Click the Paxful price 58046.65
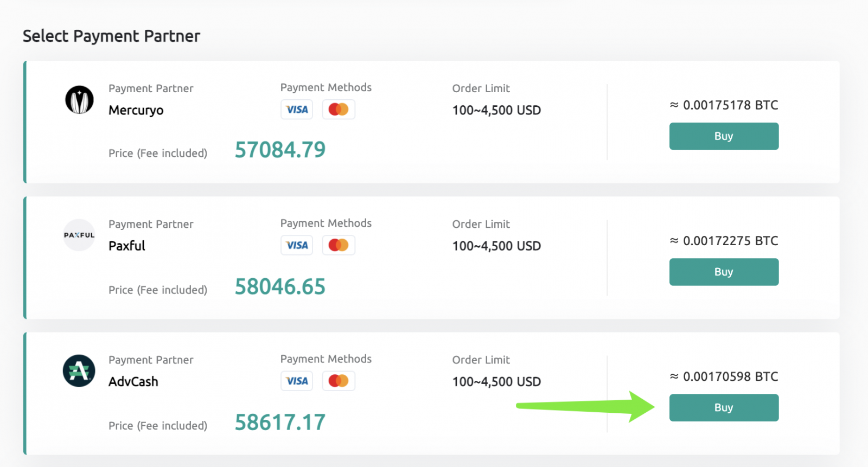 280,286
